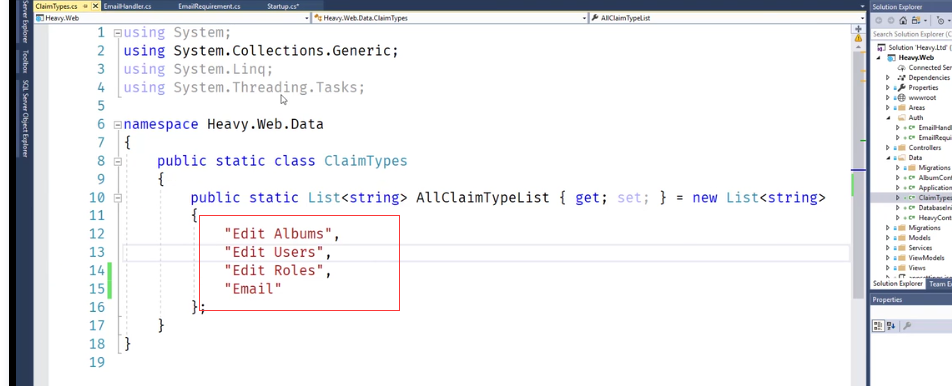Expand the Controllers folder

[888, 147]
